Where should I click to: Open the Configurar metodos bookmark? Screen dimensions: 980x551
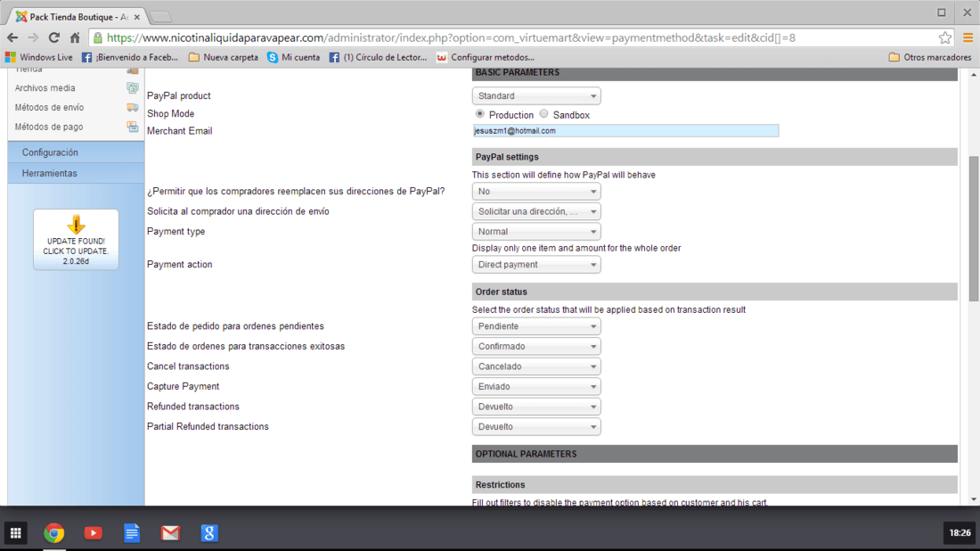(485, 58)
